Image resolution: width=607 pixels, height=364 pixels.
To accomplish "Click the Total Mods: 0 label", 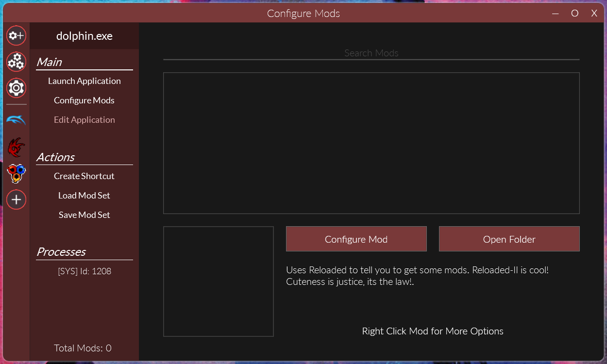I will (x=83, y=348).
